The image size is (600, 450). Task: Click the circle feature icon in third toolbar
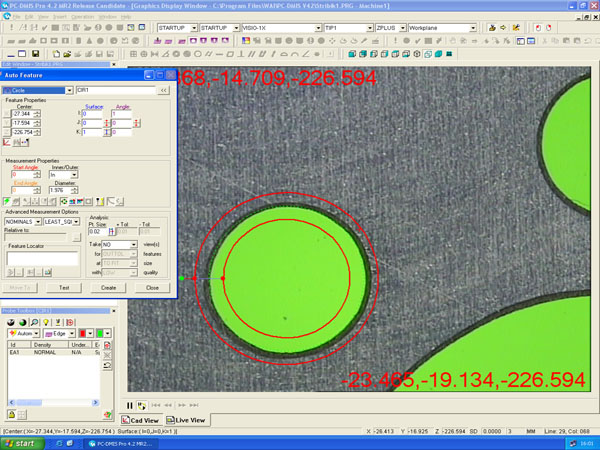click(198, 54)
